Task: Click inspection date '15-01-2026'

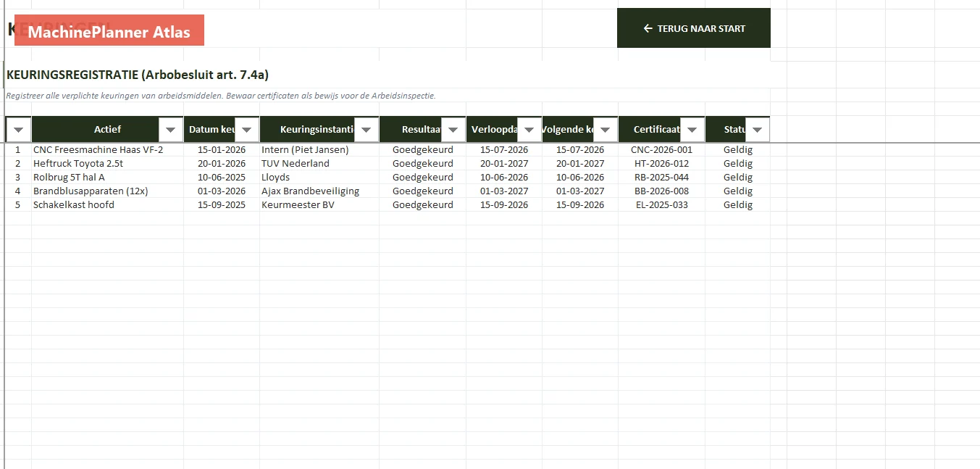Action: (x=222, y=150)
